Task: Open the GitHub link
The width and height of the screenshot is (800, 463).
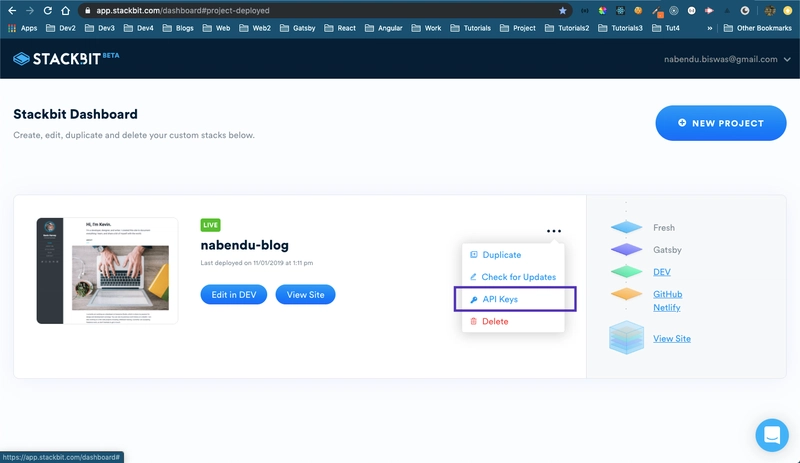Action: pos(667,294)
